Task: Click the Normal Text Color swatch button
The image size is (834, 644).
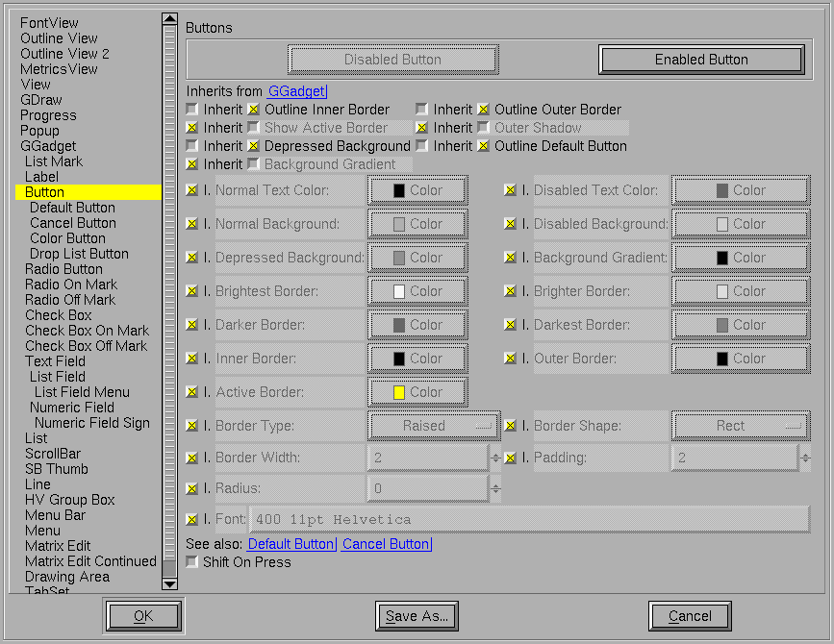Action: (417, 190)
